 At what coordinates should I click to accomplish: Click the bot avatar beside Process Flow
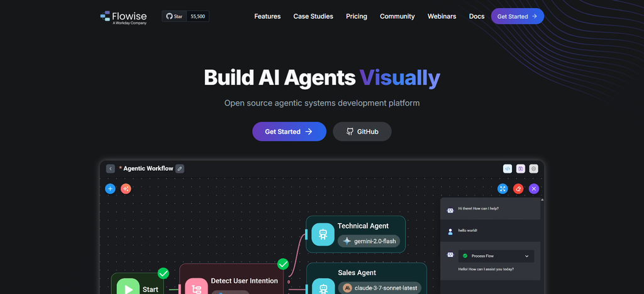[450, 254]
